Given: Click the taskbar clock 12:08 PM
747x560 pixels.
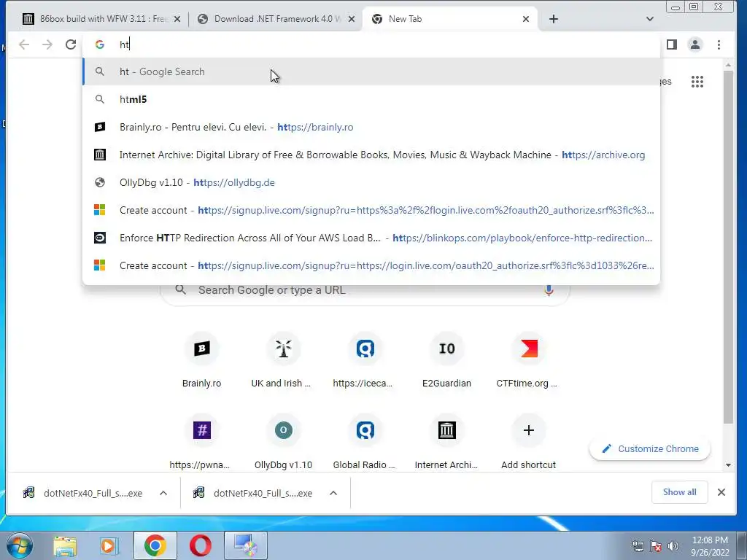Looking at the screenshot, I should (710, 545).
